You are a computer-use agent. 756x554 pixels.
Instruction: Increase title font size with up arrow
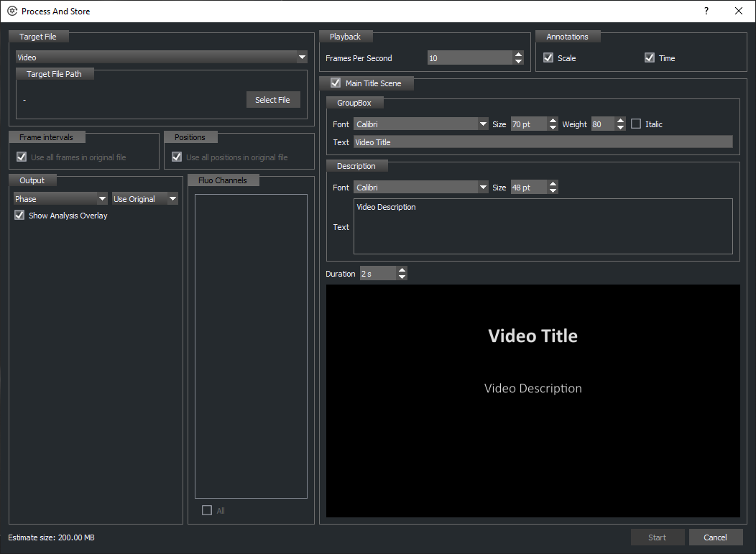click(552, 121)
